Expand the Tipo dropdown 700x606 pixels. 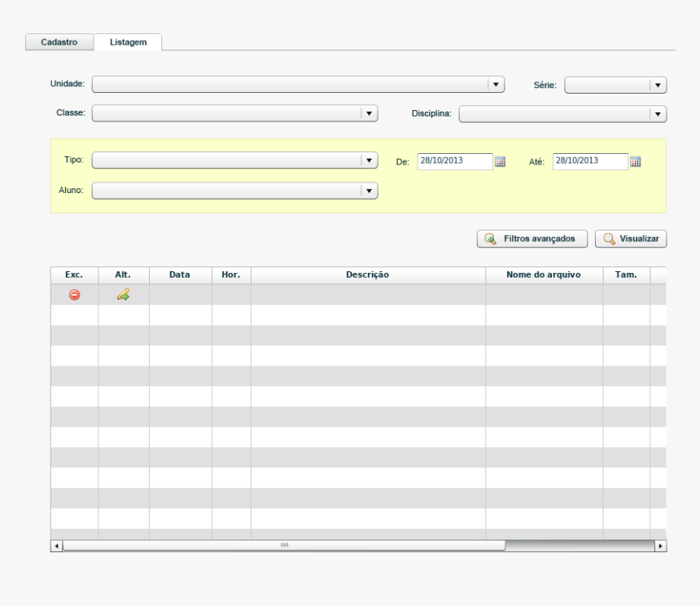[x=370, y=160]
